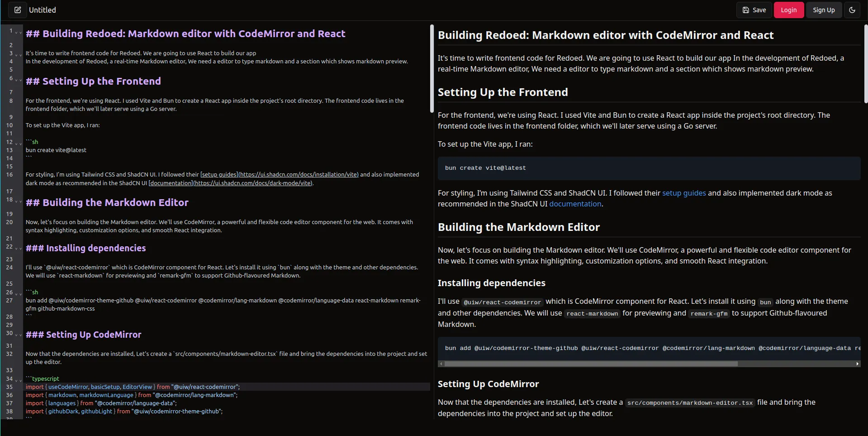
Task: Click the preview pane's vertical scrollbar
Action: [865, 64]
